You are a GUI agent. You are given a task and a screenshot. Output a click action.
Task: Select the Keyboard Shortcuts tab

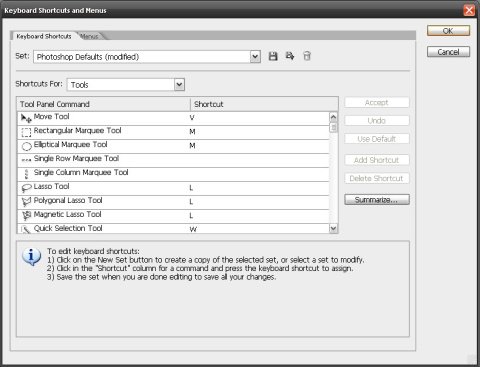pos(44,36)
